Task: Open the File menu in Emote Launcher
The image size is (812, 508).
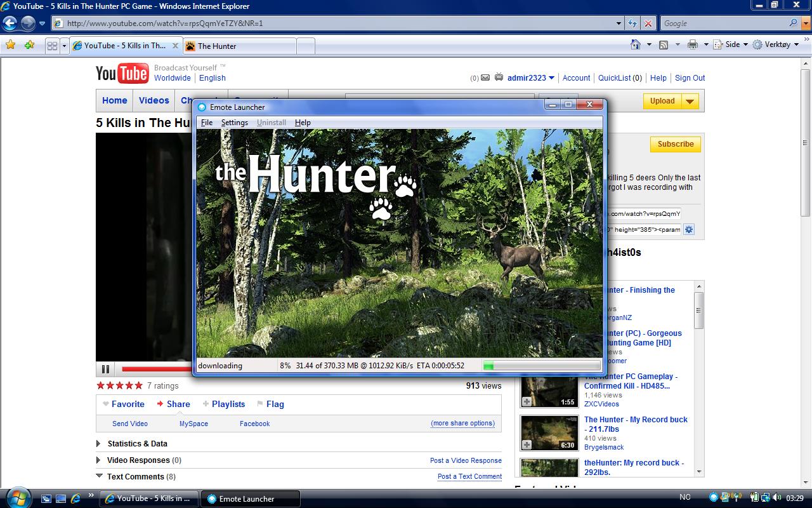Action: (x=207, y=123)
